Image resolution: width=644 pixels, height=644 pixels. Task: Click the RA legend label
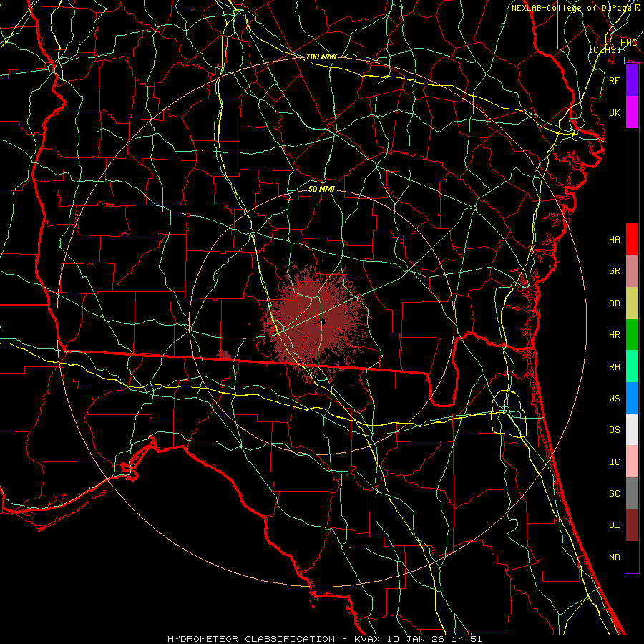point(615,367)
